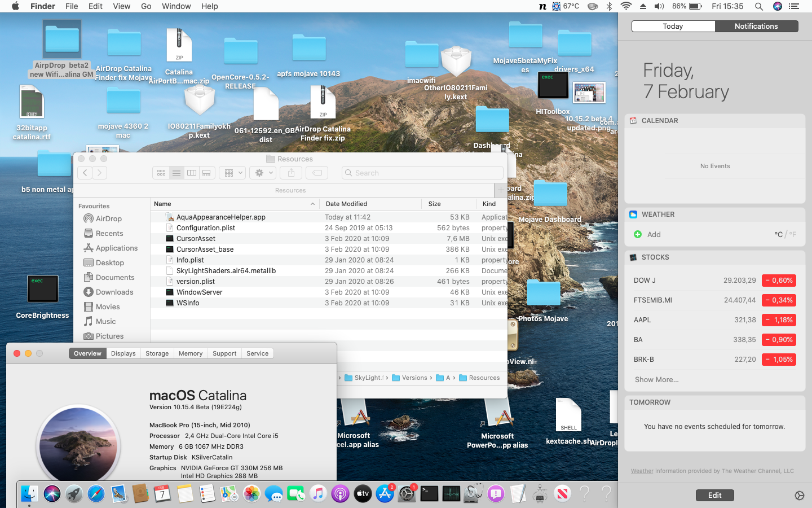Open Notification Centre settings gear
The image size is (812, 508).
point(799,496)
